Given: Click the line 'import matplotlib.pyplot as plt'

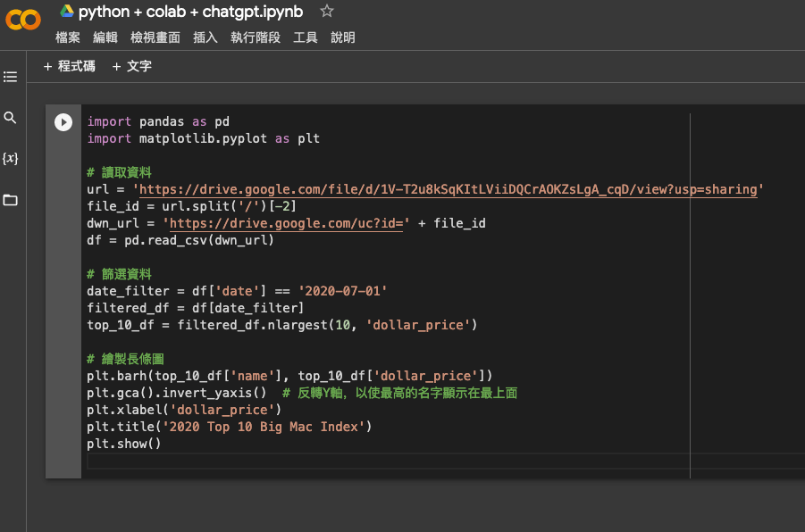Looking at the screenshot, I should tap(204, 138).
